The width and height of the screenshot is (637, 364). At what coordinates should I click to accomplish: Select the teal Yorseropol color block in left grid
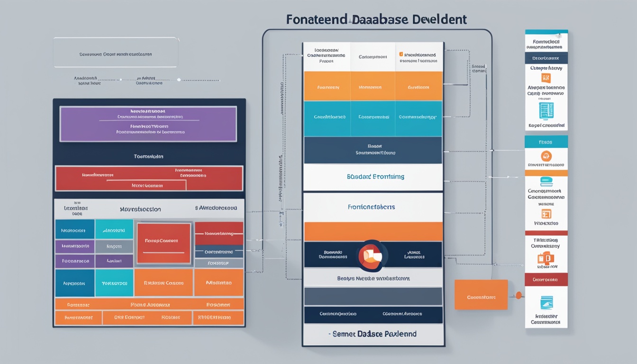114,283
